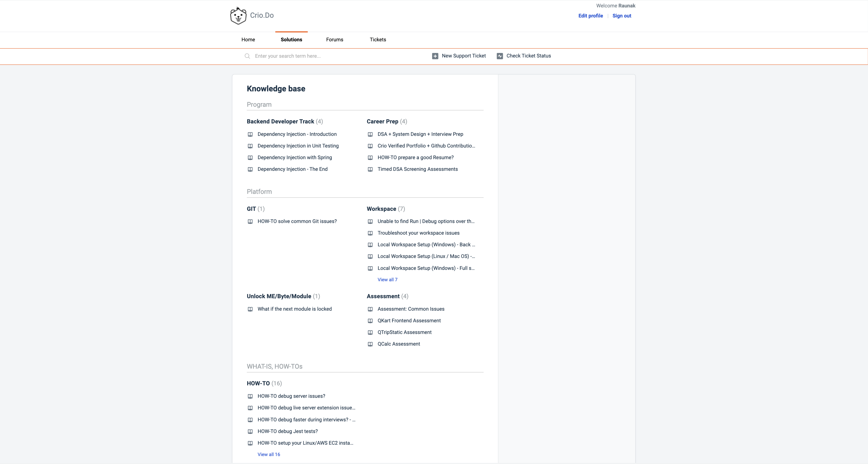This screenshot has width=868, height=464.
Task: Click book icon next to Local Workspace Setup (Linux / Mac OS)
Action: pos(370,257)
